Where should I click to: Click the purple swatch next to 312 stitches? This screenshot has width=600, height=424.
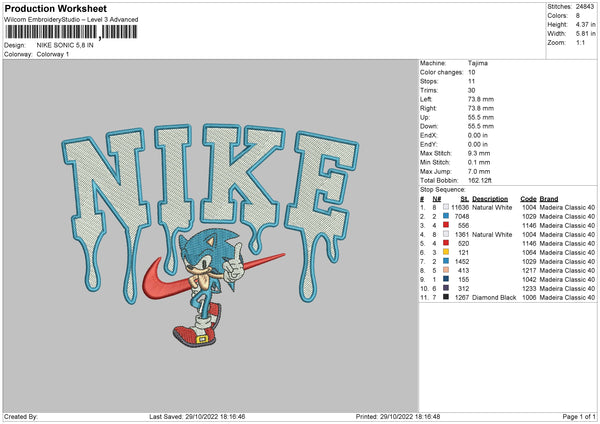446,288
